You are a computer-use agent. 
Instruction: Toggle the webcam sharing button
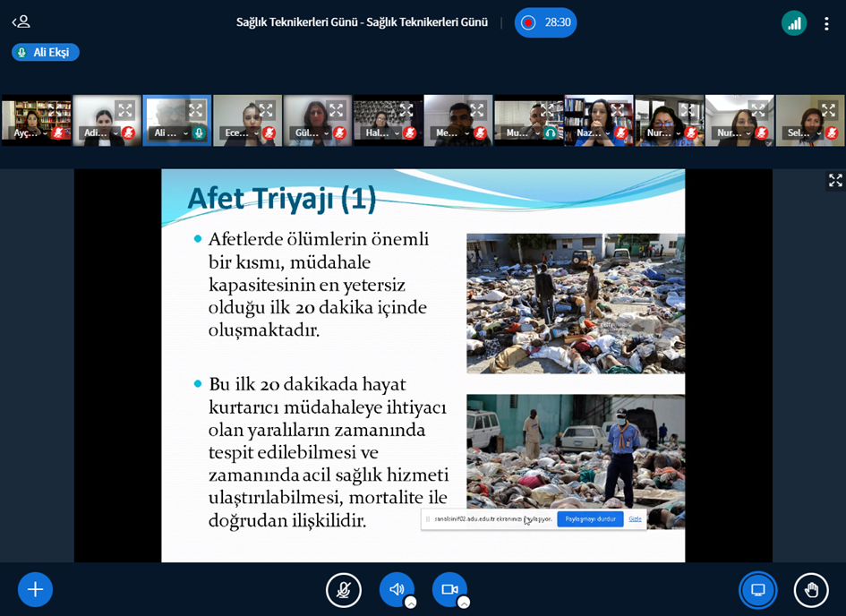[x=449, y=589]
